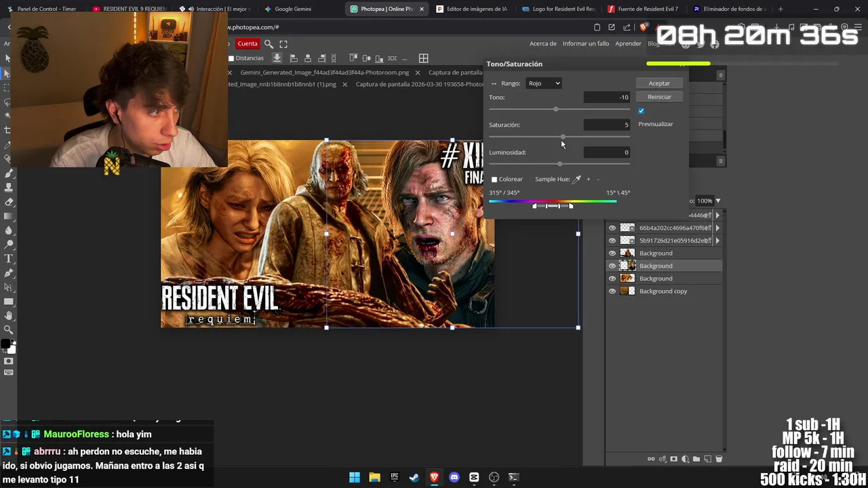Open the Rango dropdown showing Rojo
Screen dimensions: 868x488
pos(544,83)
